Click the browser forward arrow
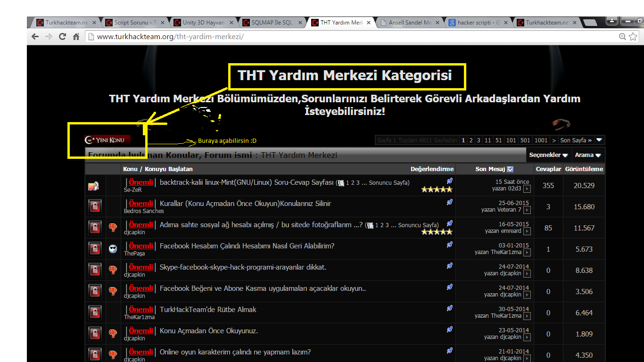This screenshot has width=644, height=362. (x=49, y=37)
